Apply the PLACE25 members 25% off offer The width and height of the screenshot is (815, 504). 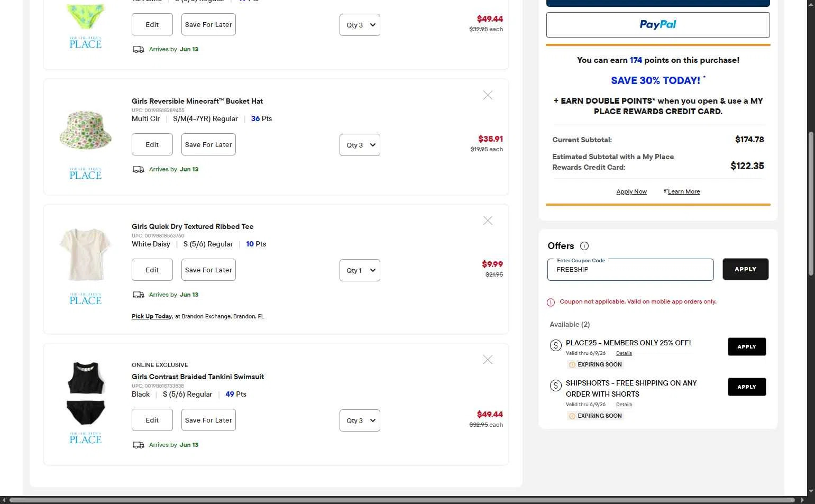pyautogui.click(x=747, y=347)
